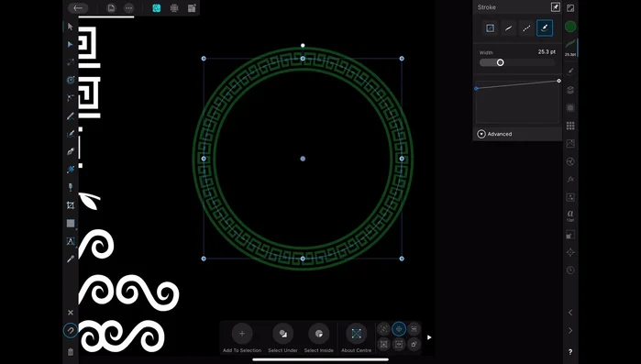Select the Node tool
The height and width of the screenshot is (364, 641).
pyautogui.click(x=71, y=44)
